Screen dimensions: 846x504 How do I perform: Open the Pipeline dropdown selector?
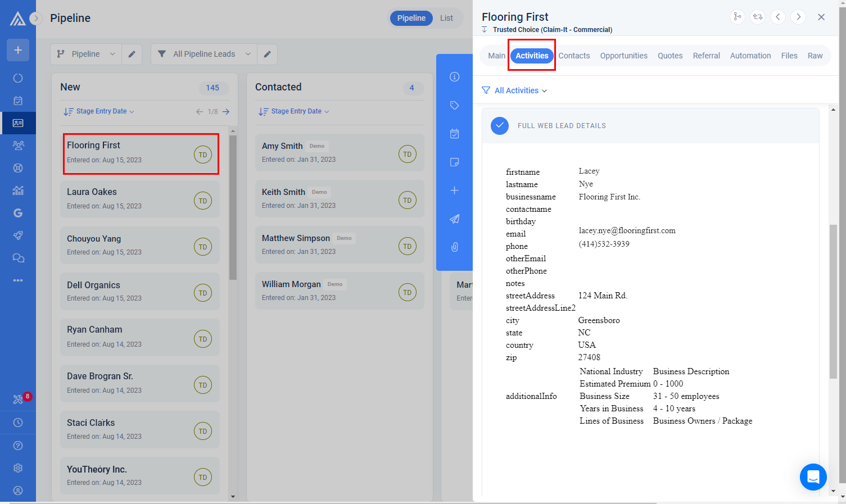point(86,54)
